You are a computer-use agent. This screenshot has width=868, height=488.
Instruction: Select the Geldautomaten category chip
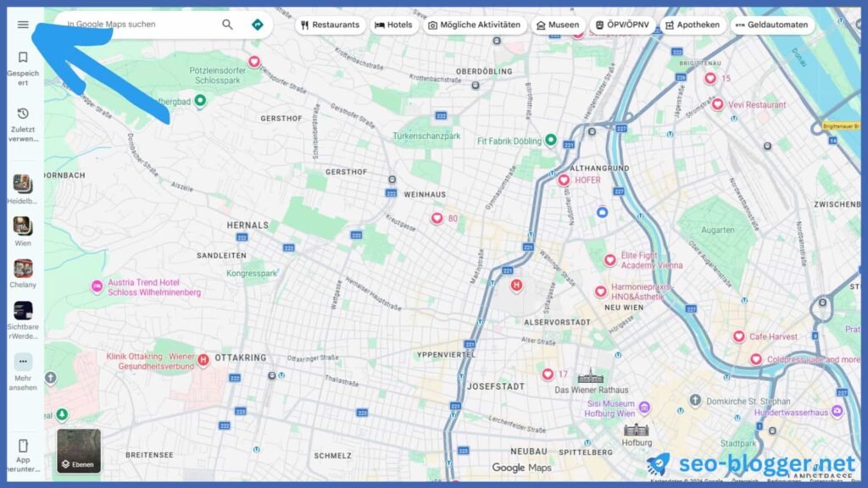(772, 25)
